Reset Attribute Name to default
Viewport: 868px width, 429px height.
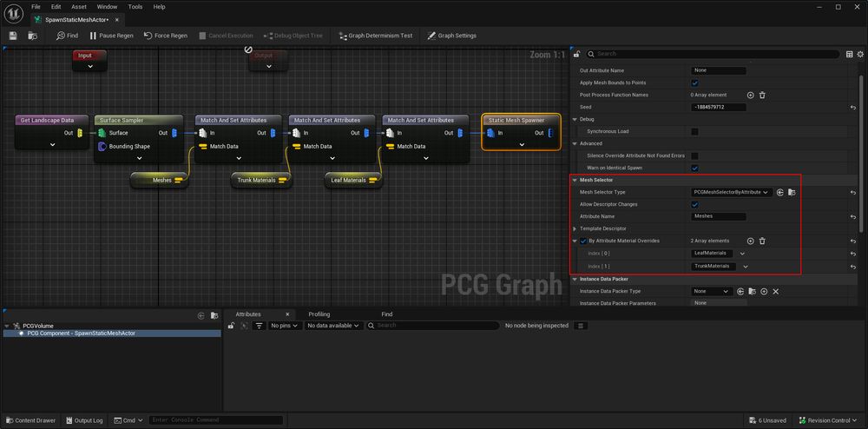853,217
